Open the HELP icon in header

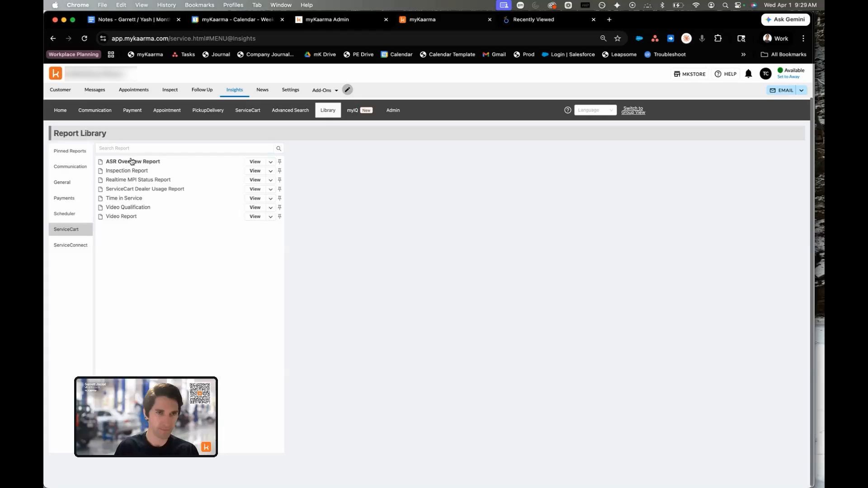pos(725,74)
